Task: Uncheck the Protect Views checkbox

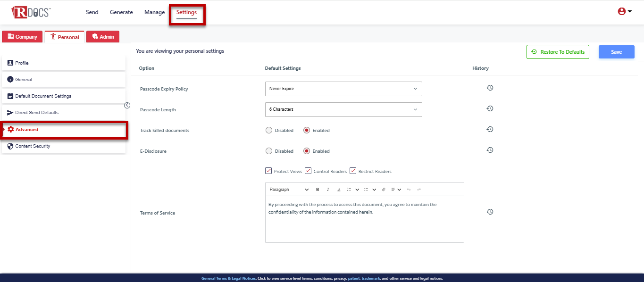Action: (268, 171)
